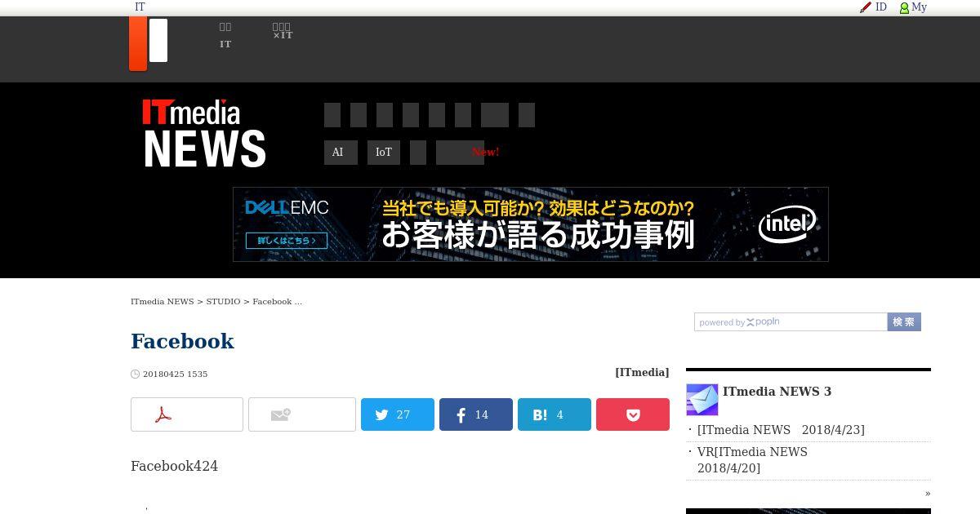Click the » more link in sidebar
The width and height of the screenshot is (980, 514).
point(928,494)
